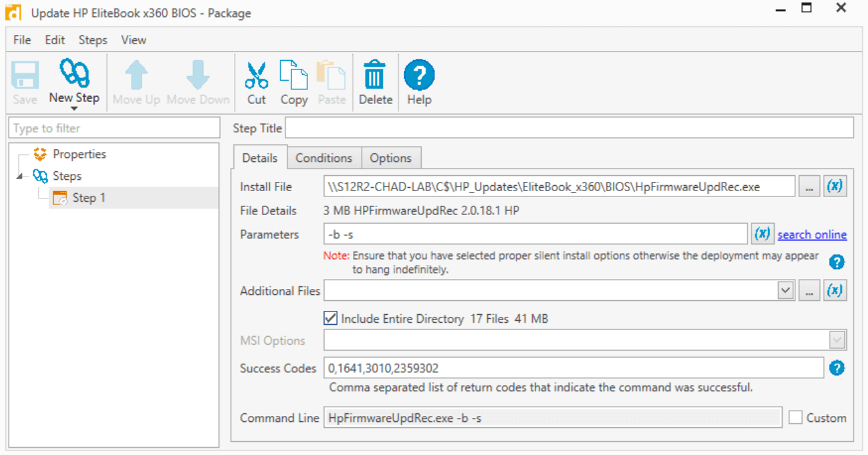Click the Type to filter box
Viewport: 868px width, 455px height.
pos(114,128)
